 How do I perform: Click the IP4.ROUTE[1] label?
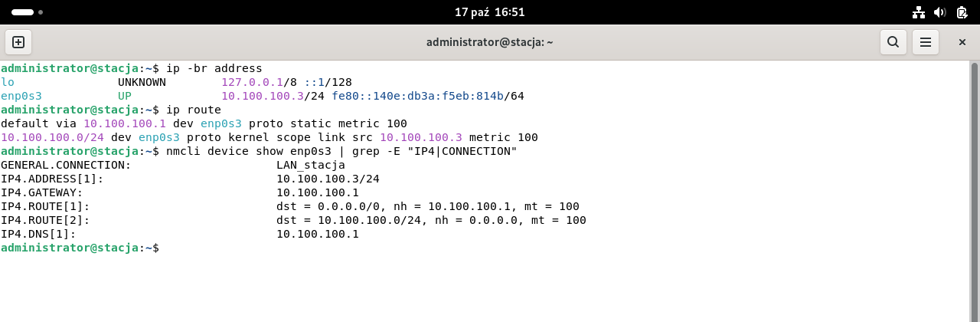pos(45,206)
